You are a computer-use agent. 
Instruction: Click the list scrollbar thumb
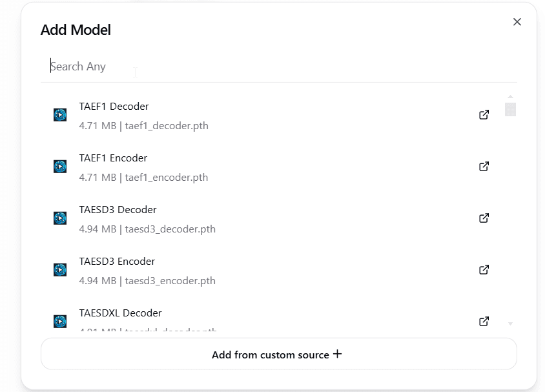coord(509,110)
